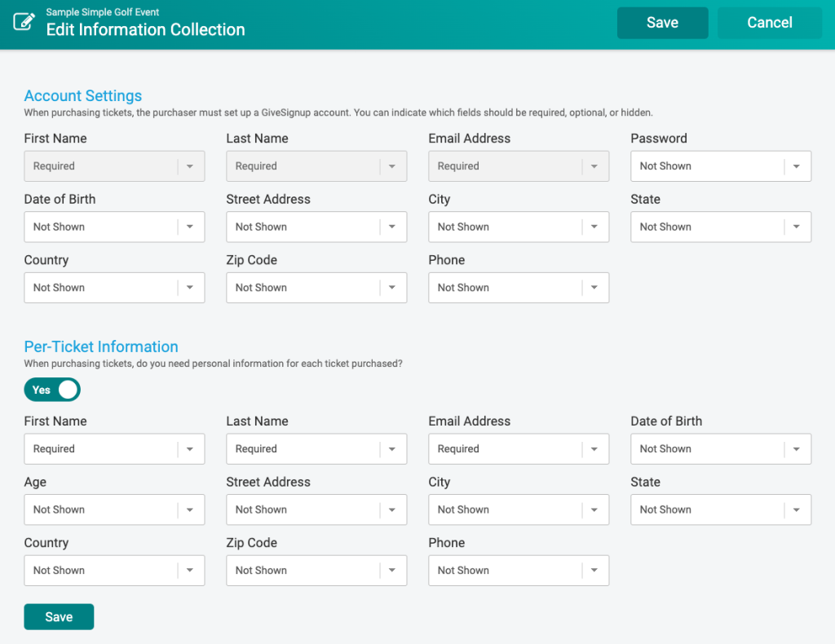Click the Account Settings heading
The image size is (835, 644).
click(x=83, y=96)
